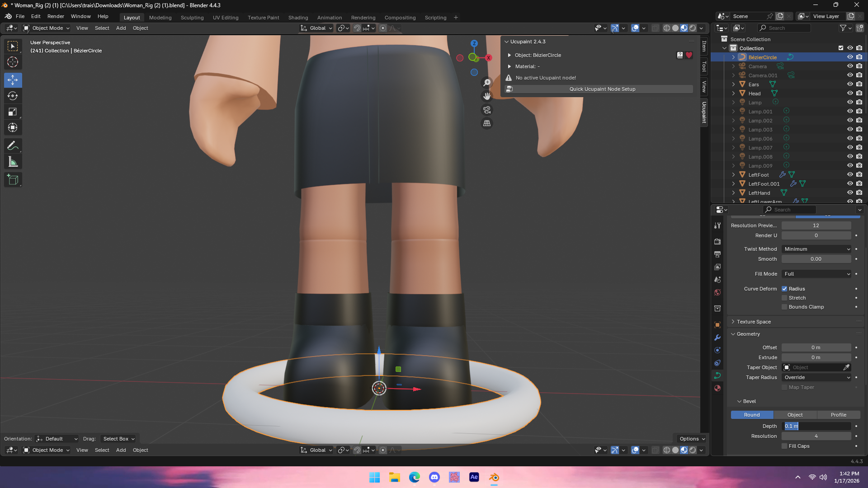Open the Material properties tab

[717, 388]
